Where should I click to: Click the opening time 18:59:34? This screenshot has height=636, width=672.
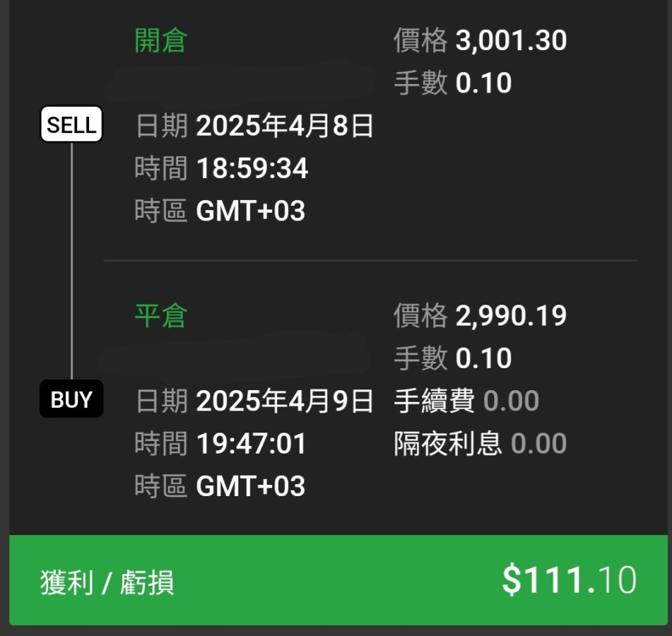click(252, 169)
